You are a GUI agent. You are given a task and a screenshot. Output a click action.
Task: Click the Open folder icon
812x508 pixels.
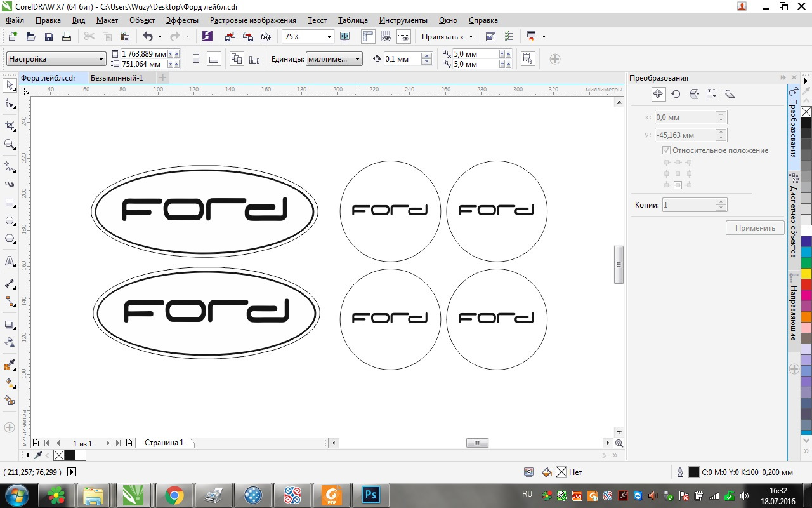pos(30,36)
